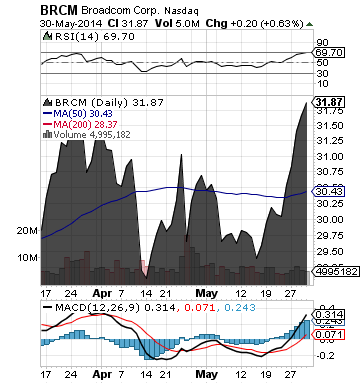The image size is (360, 384).
Task: Click the BRCM ticker symbol title
Action: coord(59,10)
